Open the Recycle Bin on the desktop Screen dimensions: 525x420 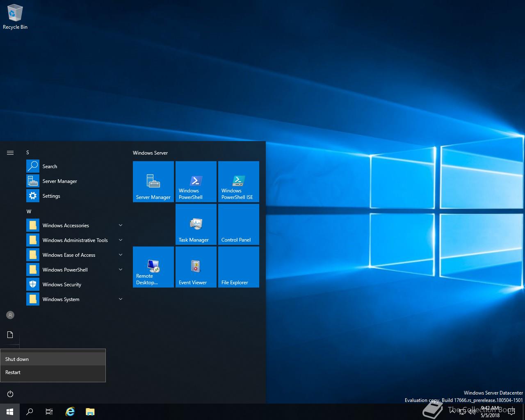click(x=15, y=17)
